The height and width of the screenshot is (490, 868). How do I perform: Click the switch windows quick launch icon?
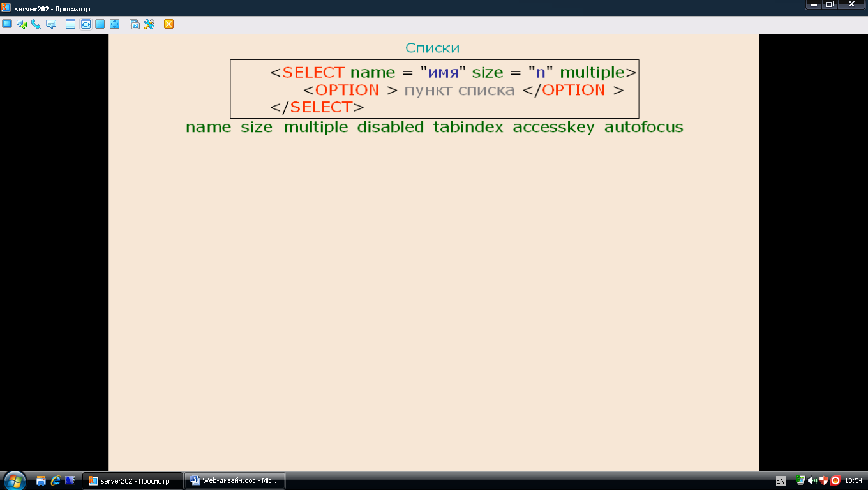pos(70,480)
